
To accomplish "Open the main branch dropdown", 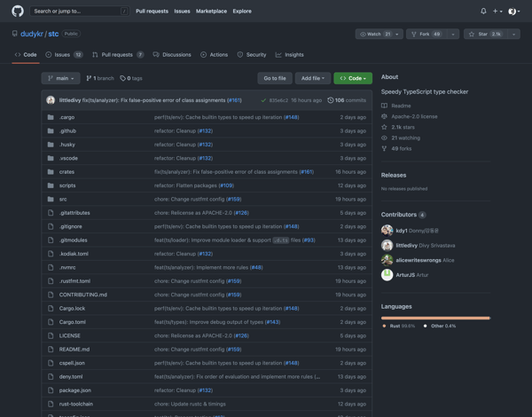I will tap(60, 78).
